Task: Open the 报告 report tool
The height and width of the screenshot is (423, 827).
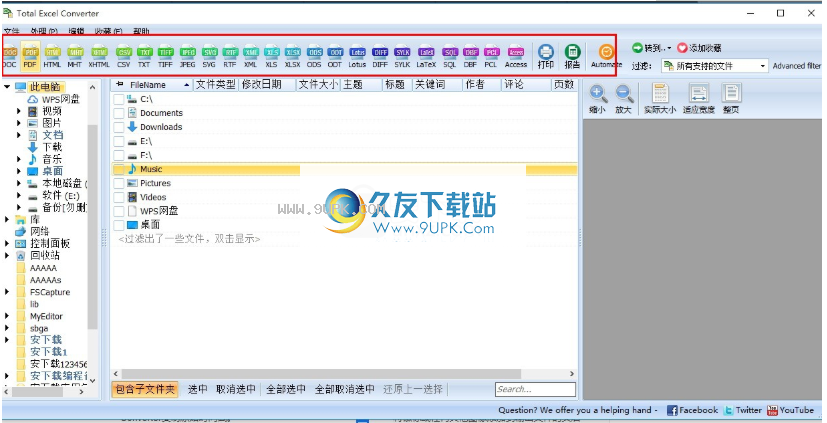Action: point(572,56)
